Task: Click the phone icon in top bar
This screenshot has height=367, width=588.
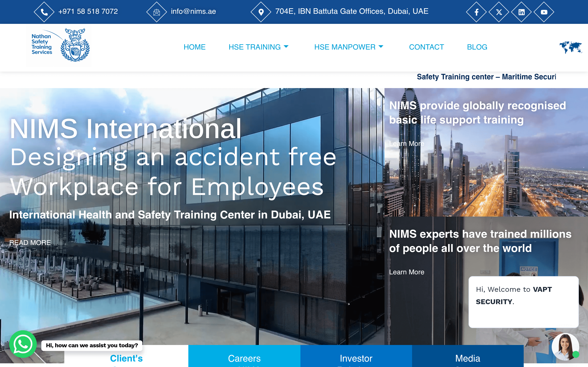Action: click(44, 12)
